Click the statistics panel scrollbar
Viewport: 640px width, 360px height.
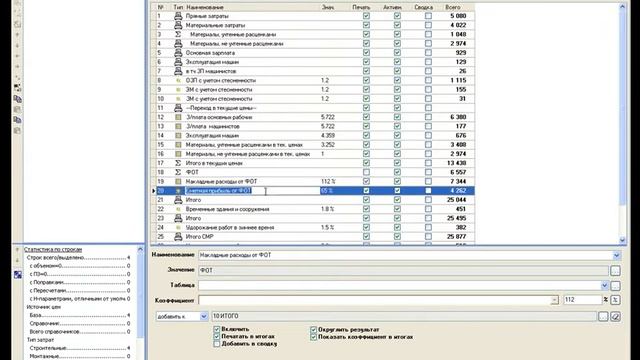pyautogui.click(x=140, y=294)
